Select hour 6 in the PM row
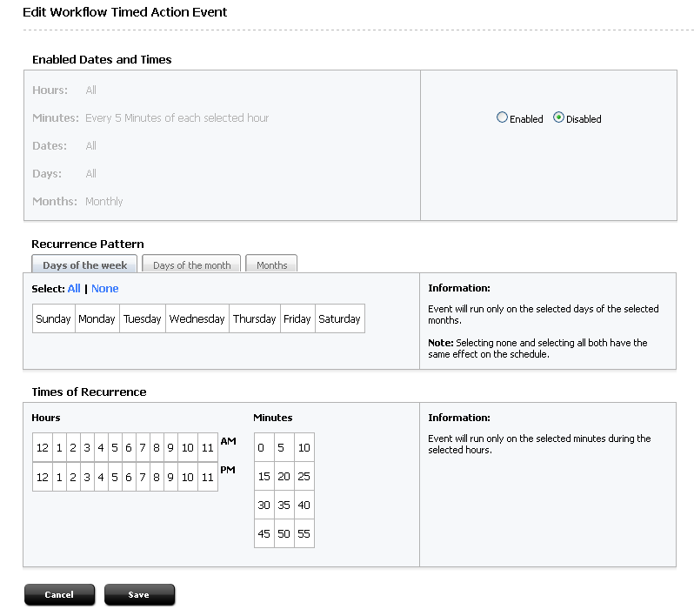Image resolution: width=694 pixels, height=616 pixels. point(129,477)
